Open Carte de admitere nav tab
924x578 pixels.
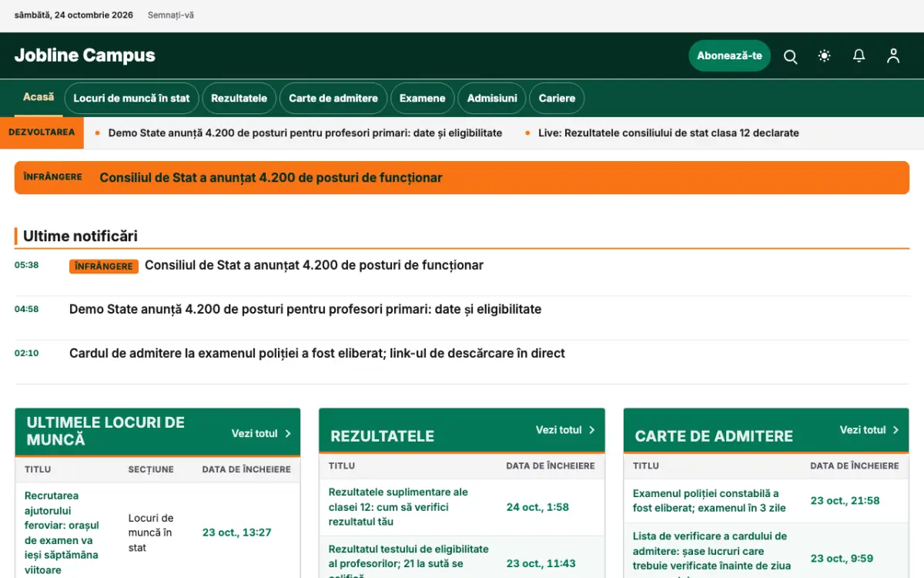pos(333,98)
